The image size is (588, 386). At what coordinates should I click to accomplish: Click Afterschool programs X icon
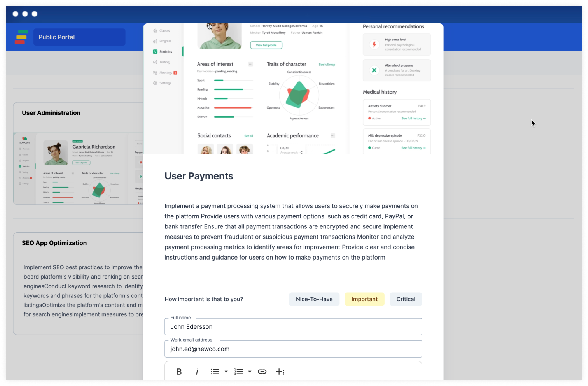coord(374,70)
